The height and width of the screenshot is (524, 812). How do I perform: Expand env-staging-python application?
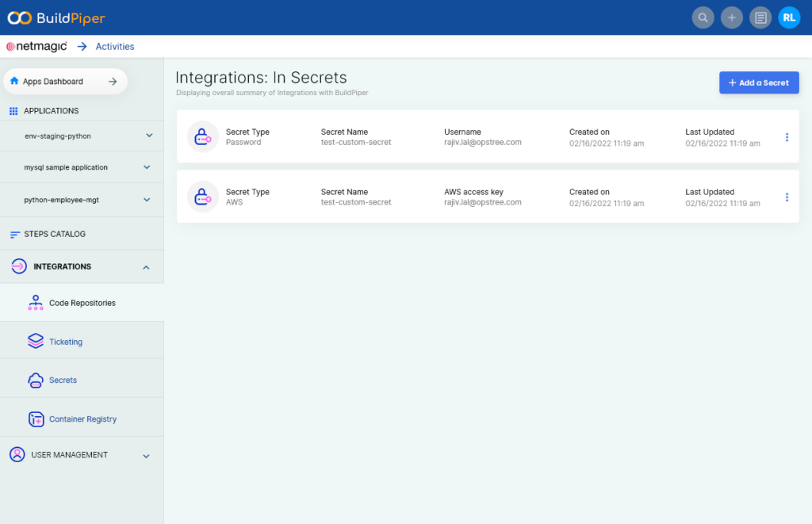click(149, 136)
